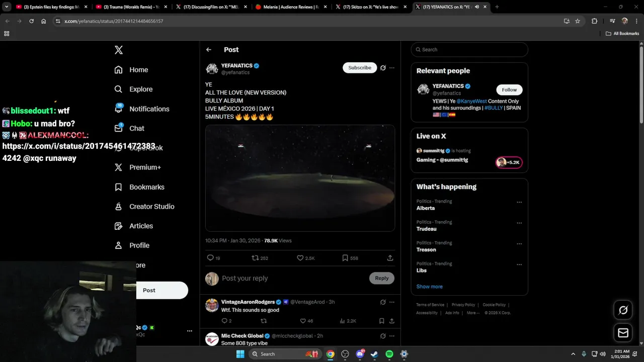Like the post with 2.5K likes
Viewport: 644px width, 362px height.
(305, 258)
